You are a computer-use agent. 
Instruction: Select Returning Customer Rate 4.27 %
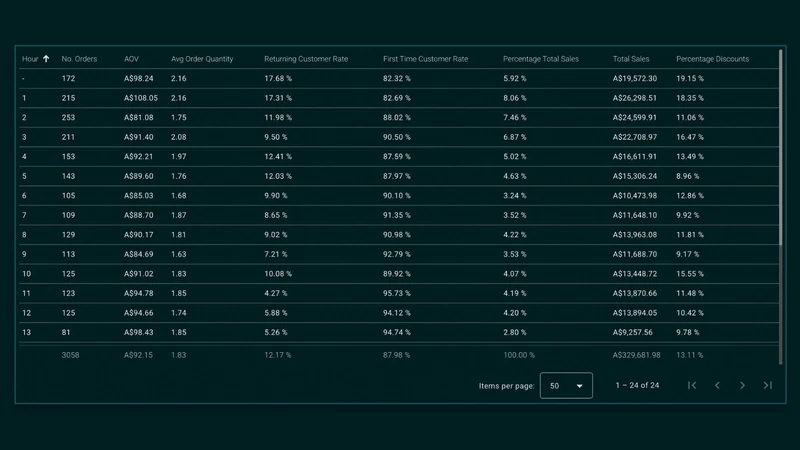(276, 293)
